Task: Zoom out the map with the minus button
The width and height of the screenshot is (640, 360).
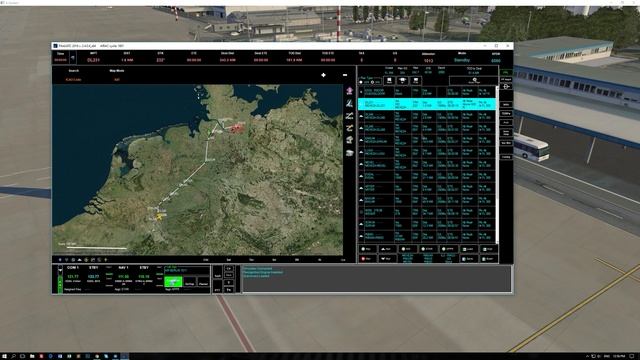Action: pyautogui.click(x=345, y=75)
